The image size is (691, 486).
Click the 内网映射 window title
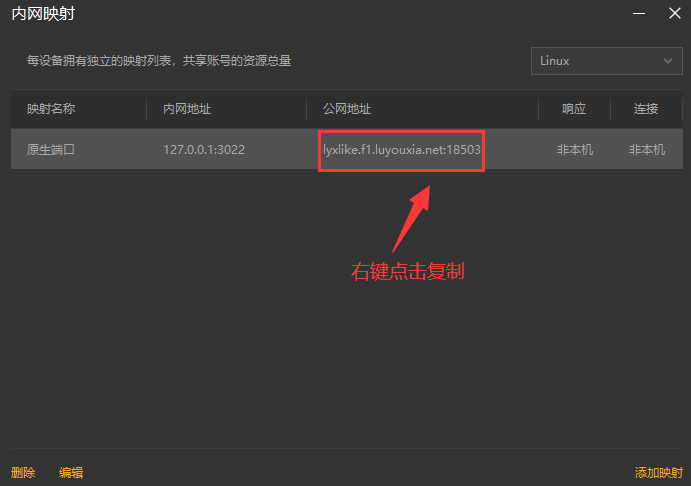tap(43, 14)
